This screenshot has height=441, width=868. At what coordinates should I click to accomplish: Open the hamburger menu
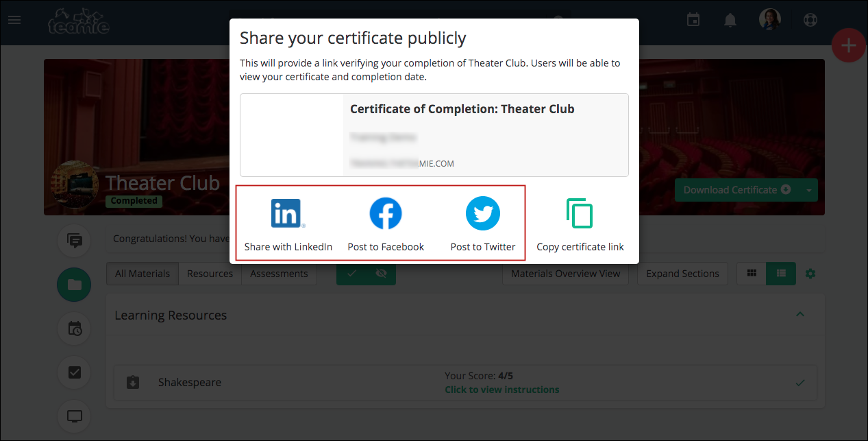(14, 20)
